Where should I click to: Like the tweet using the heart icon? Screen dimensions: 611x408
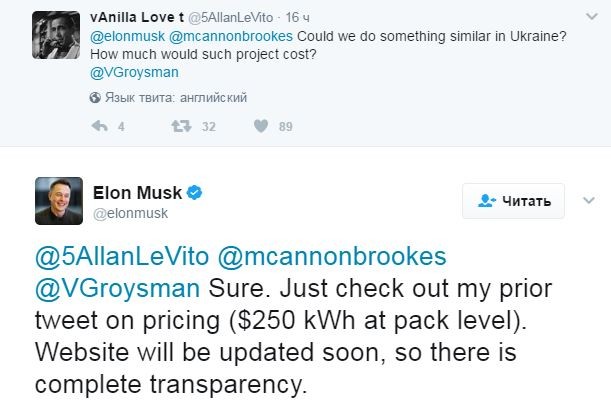tap(260, 127)
